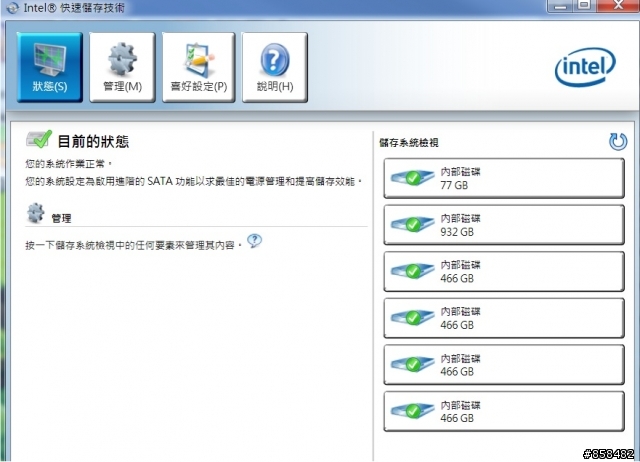
Task: Select the 77 GB internal disk
Action: (x=504, y=178)
